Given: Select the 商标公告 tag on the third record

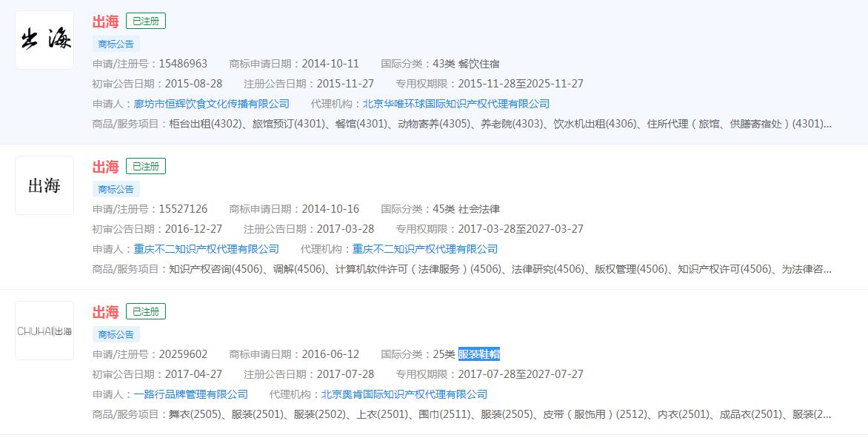Looking at the screenshot, I should click(115, 334).
